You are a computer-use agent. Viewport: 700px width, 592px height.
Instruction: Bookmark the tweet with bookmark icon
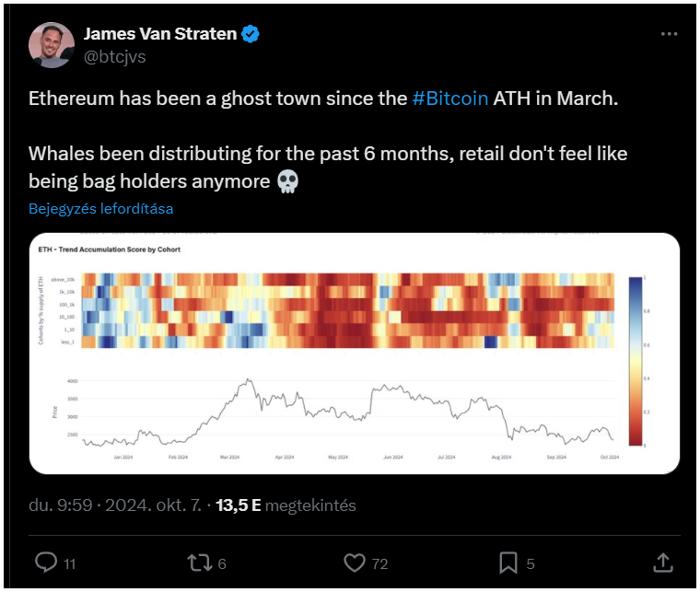click(508, 563)
